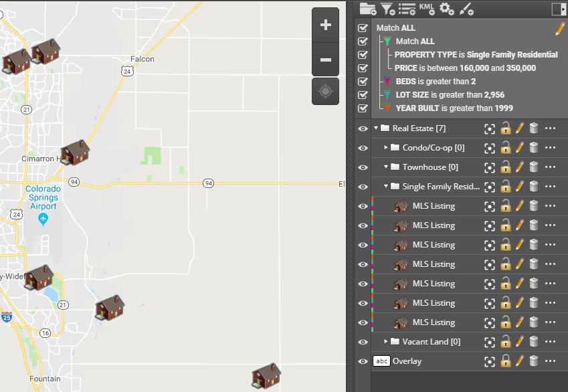Unlock the Townhouse folder padlock
The width and height of the screenshot is (568, 392).
(506, 167)
